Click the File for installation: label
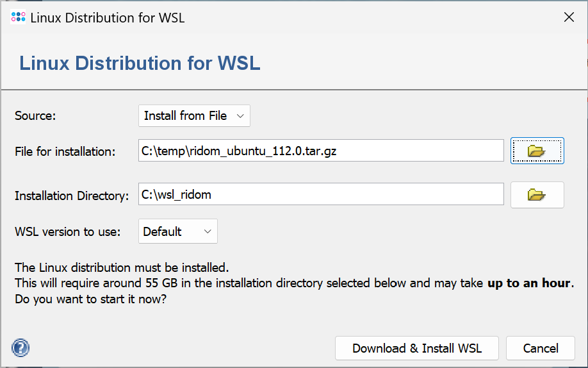This screenshot has width=588, height=368. pyautogui.click(x=65, y=151)
